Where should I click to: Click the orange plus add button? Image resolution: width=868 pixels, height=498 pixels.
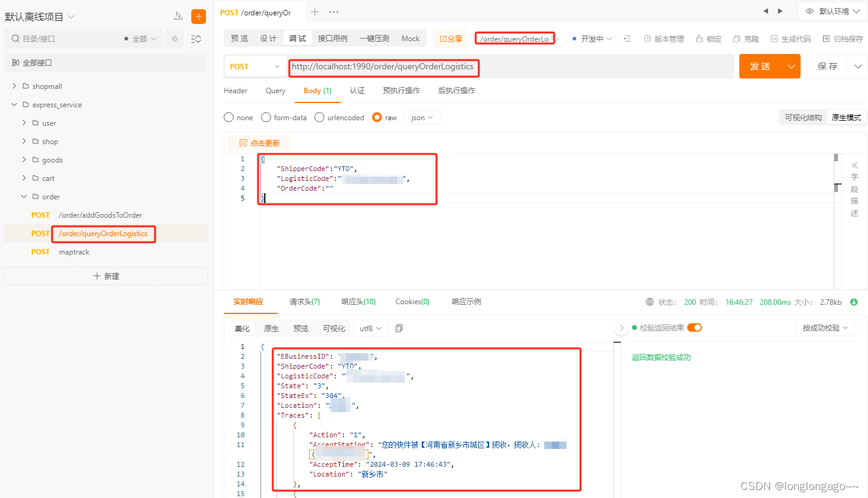click(199, 17)
